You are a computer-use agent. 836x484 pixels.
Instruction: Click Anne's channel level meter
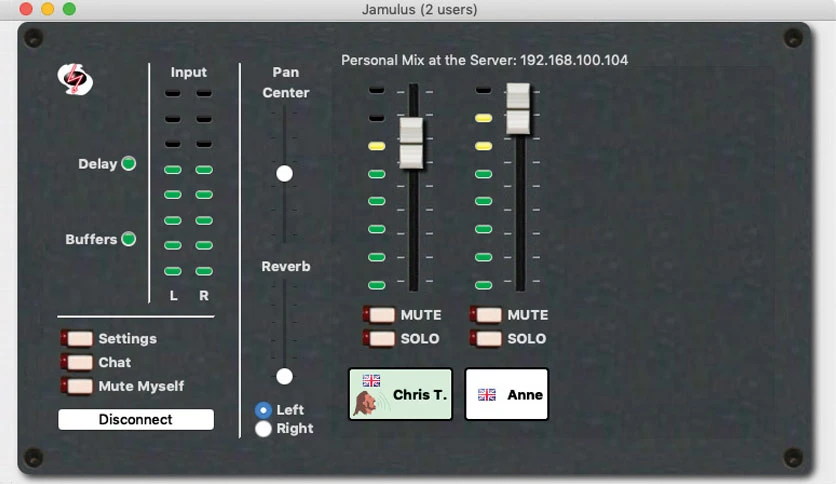click(x=484, y=187)
